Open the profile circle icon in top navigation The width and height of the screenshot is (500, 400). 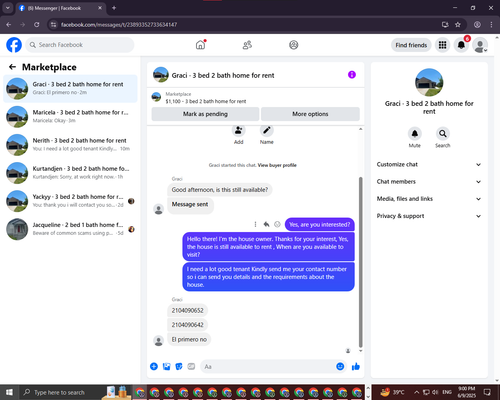coord(293,45)
